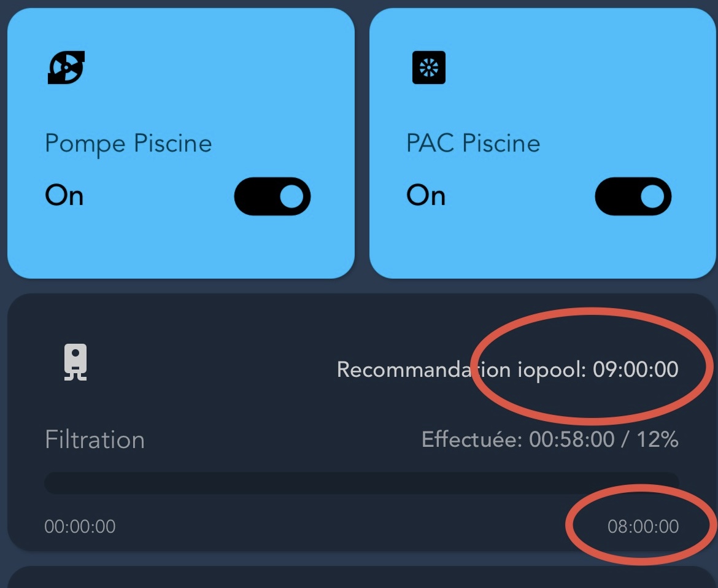
Task: Open the PAC Piscine card title
Action: point(473,143)
